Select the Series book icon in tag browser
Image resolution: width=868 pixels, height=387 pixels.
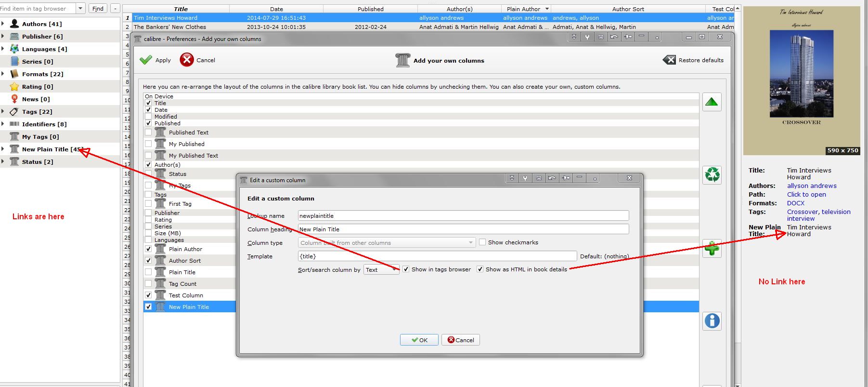[x=14, y=61]
